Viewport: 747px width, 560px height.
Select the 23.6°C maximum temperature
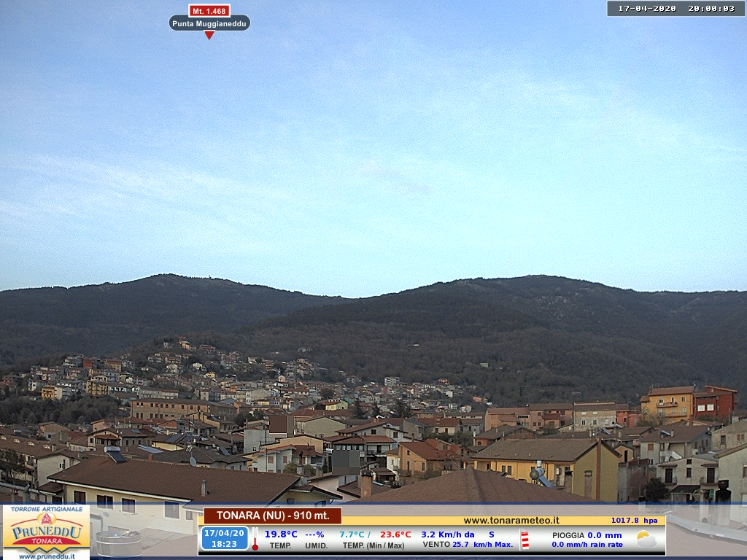point(395,534)
